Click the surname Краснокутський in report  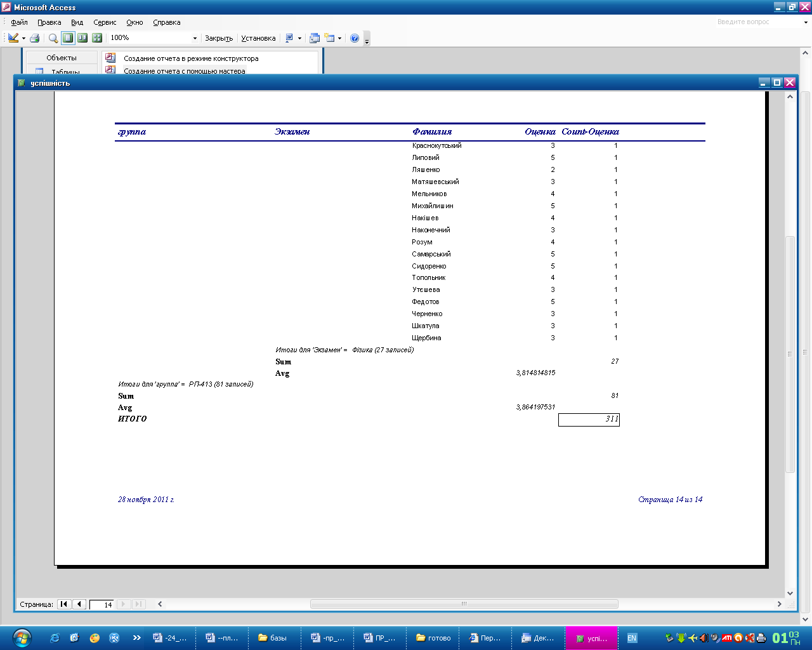[x=436, y=145]
